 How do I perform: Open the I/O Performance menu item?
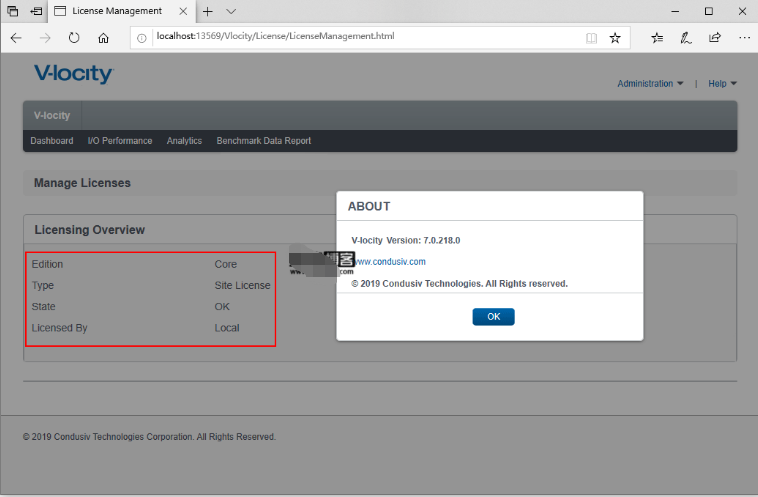(x=120, y=141)
